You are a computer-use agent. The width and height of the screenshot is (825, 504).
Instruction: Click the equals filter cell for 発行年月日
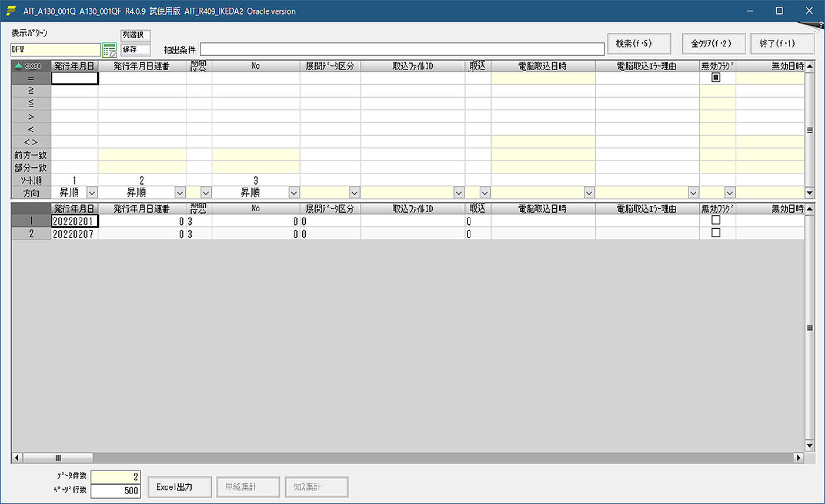click(x=75, y=78)
